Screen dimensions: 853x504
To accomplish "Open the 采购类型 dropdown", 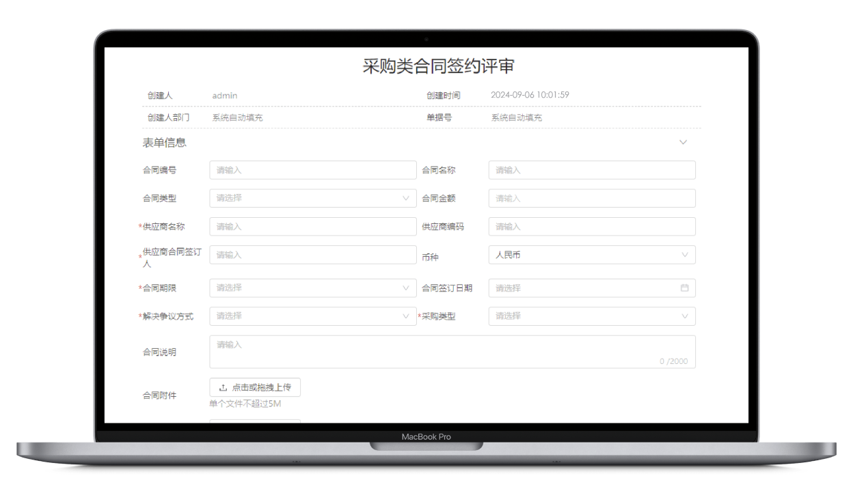I will 591,316.
